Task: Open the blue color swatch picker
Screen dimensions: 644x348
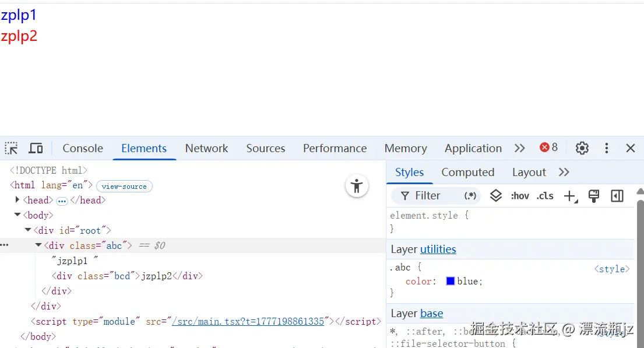Action: pyautogui.click(x=450, y=281)
